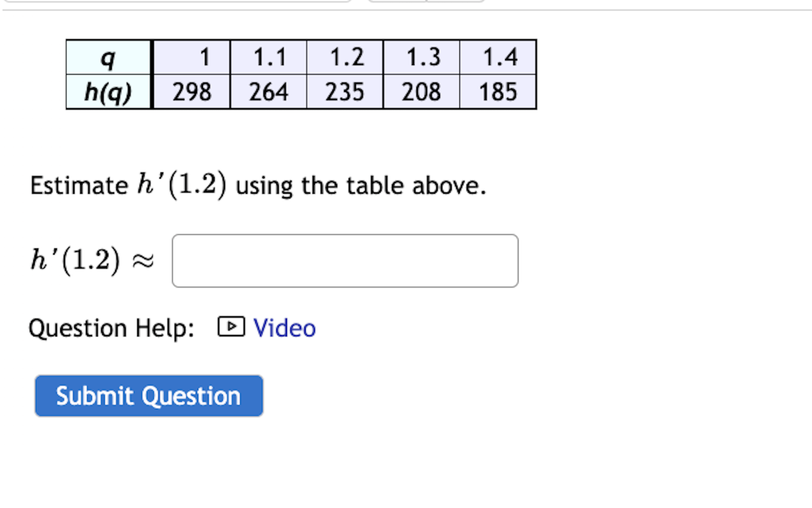Select the table cell containing 208
The width and height of the screenshot is (812, 508).
[x=421, y=90]
